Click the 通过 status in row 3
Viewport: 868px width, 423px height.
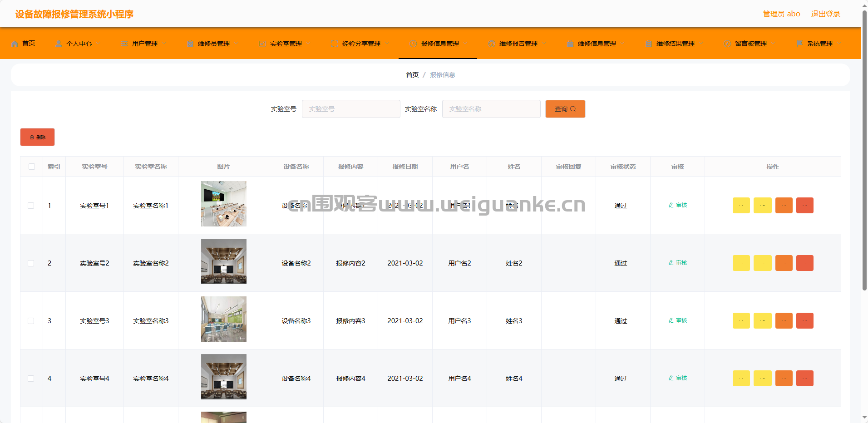click(621, 321)
